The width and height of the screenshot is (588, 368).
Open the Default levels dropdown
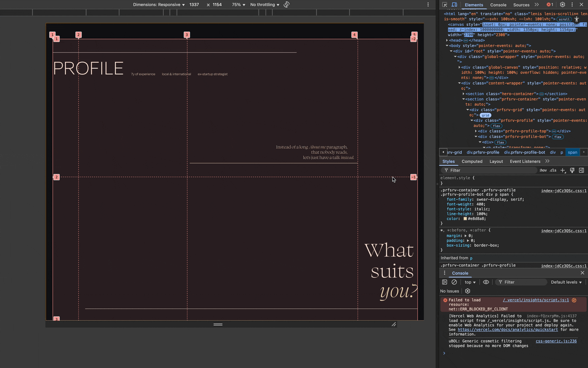[566, 282]
